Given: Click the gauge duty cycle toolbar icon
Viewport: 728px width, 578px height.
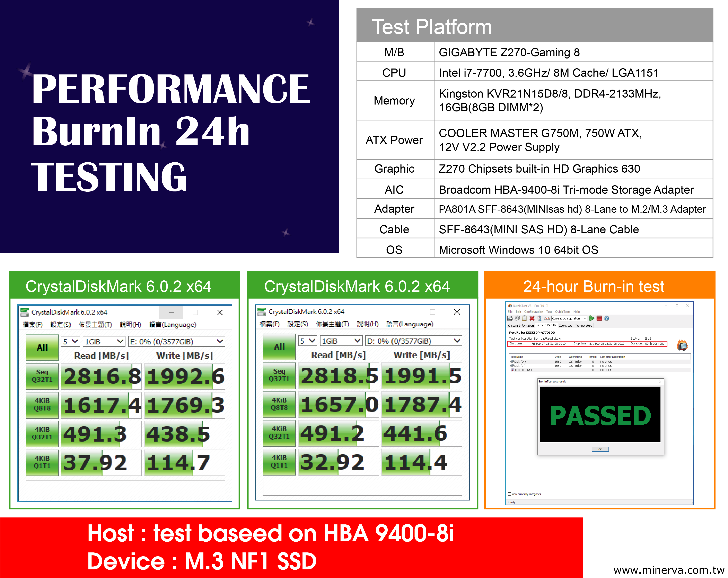Looking at the screenshot, I should [x=547, y=318].
